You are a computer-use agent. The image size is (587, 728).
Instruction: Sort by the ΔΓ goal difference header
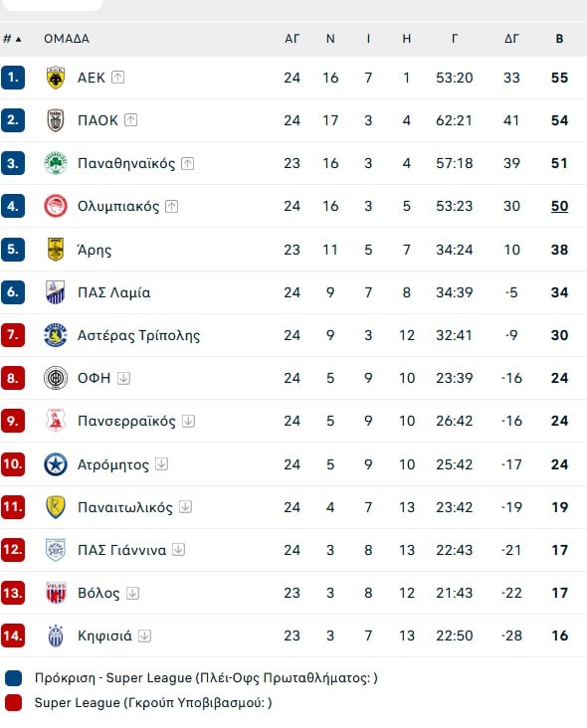coord(511,39)
